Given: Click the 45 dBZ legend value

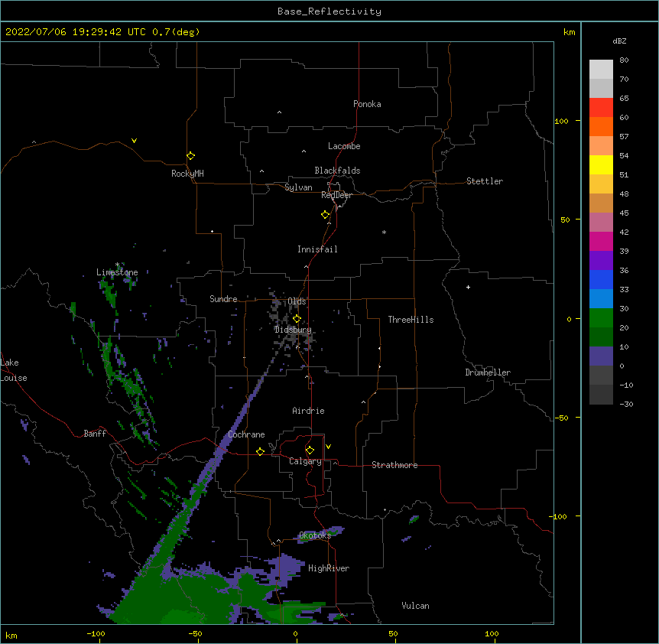Looking at the screenshot, I should click(624, 213).
